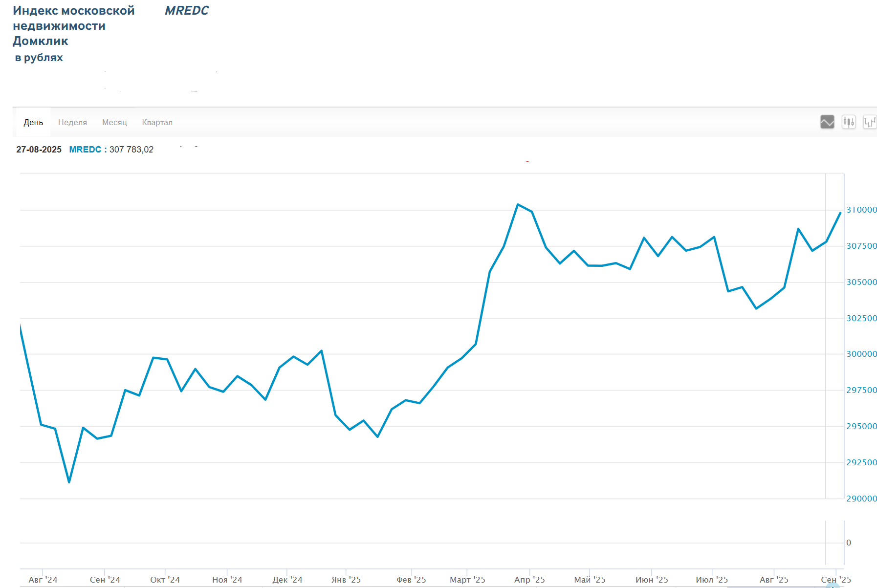877x588 pixels.
Task: Switch to the Неделя period tab
Action: (72, 122)
